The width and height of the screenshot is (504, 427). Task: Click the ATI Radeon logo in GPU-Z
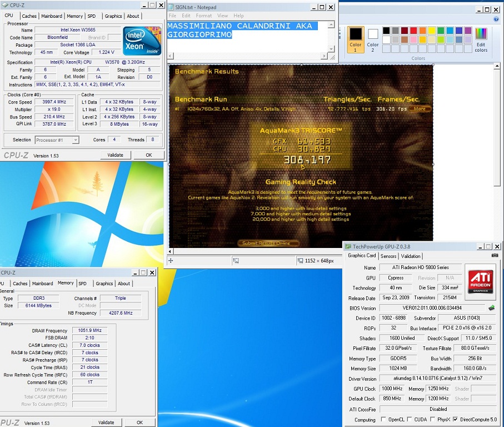481,282
